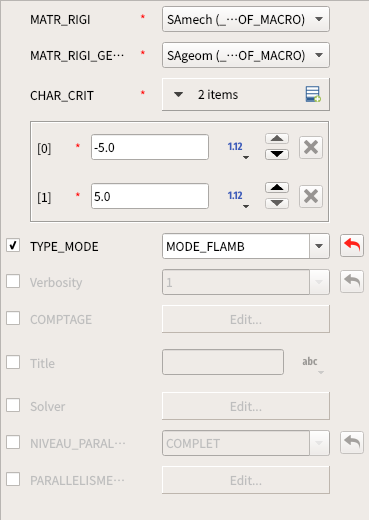Screen dimensions: 369x520
Task: Open the 1.12 type menu for item [1]
Action: [x=238, y=198]
